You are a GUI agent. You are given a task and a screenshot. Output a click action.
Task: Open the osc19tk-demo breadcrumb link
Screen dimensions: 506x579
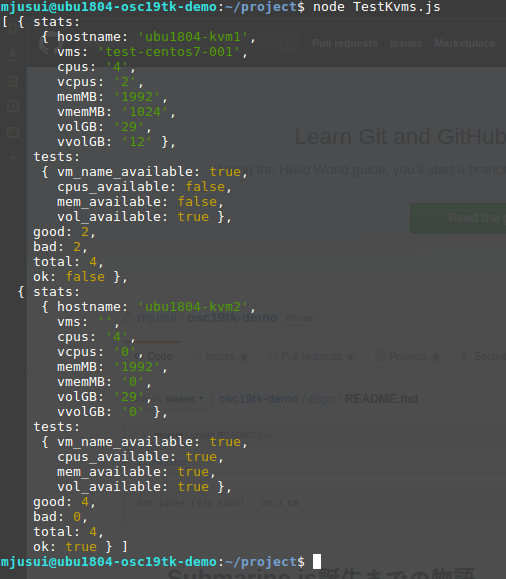click(x=258, y=399)
